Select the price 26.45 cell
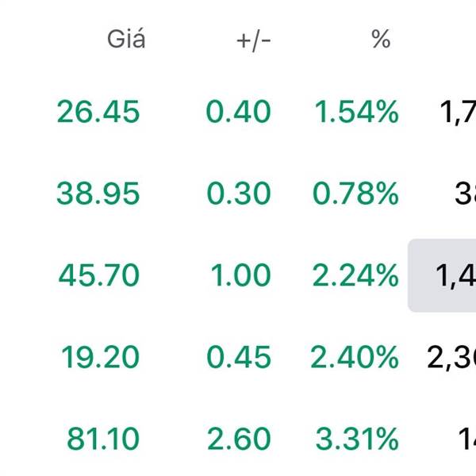This screenshot has width=476, height=476. 98,112
